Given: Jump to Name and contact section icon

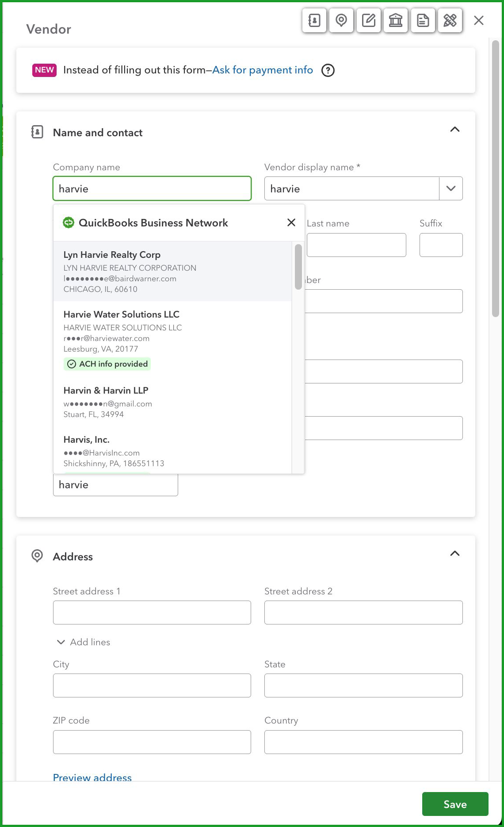Looking at the screenshot, I should 314,20.
